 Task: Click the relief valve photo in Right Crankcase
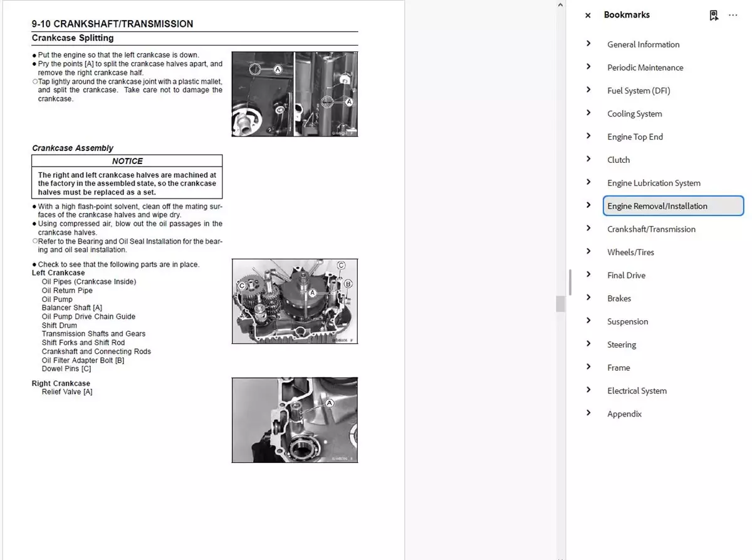coord(295,420)
